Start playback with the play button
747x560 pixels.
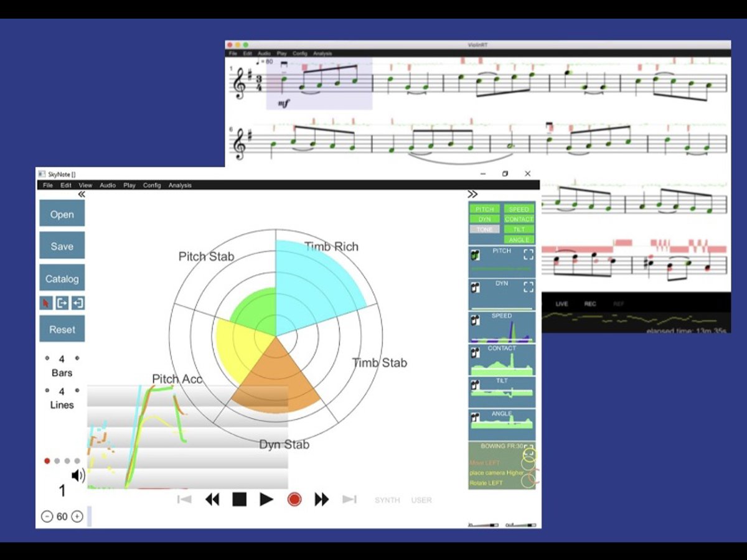(x=266, y=499)
